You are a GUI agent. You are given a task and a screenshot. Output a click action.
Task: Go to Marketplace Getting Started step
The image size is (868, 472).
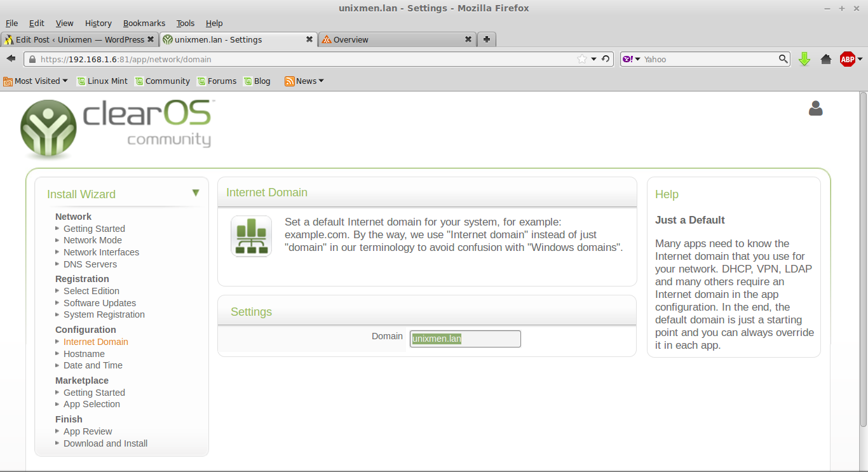94,393
